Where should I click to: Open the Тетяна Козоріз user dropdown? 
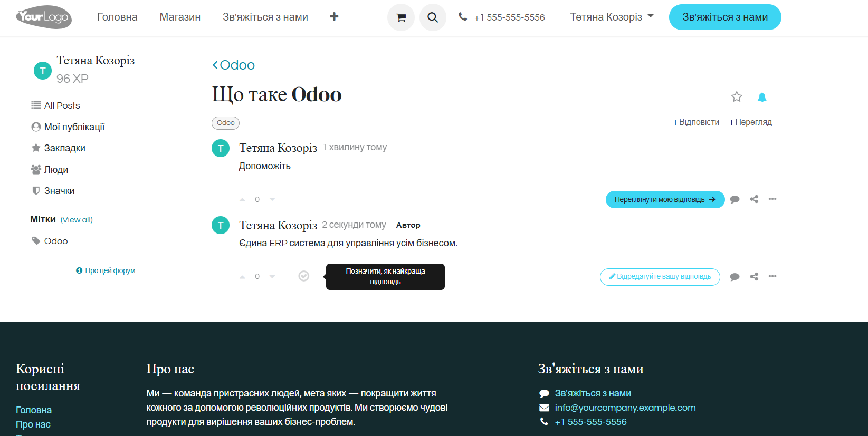pyautogui.click(x=611, y=17)
